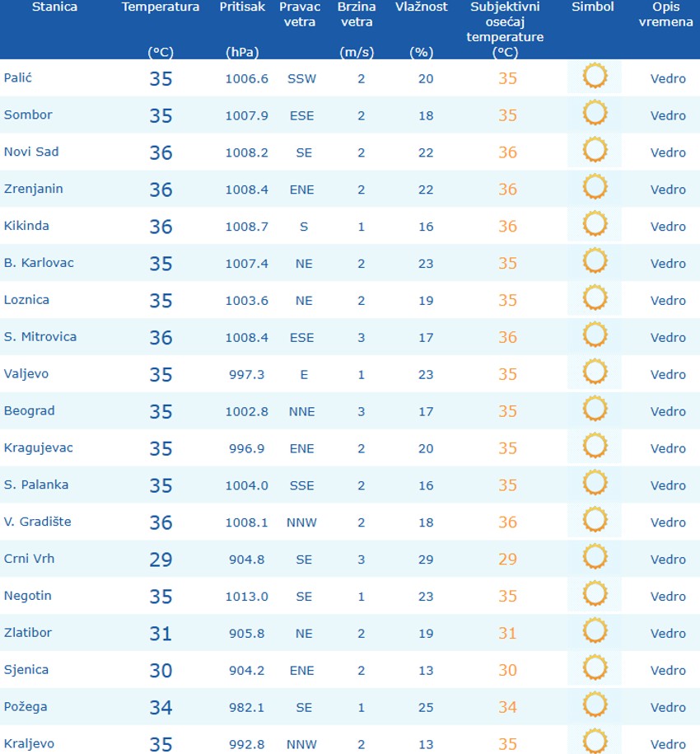Screen dimensions: 700x754
Task: Open the Sombor station link
Action: 28,115
